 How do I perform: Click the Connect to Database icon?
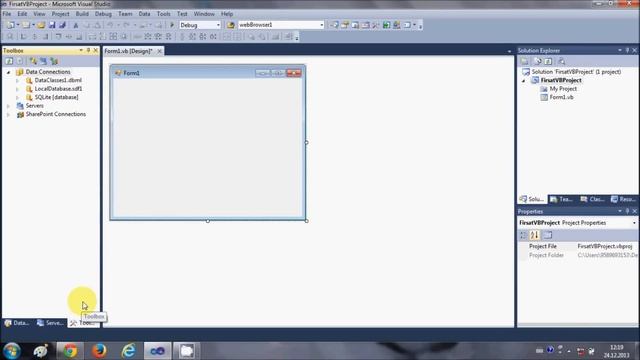pos(33,61)
